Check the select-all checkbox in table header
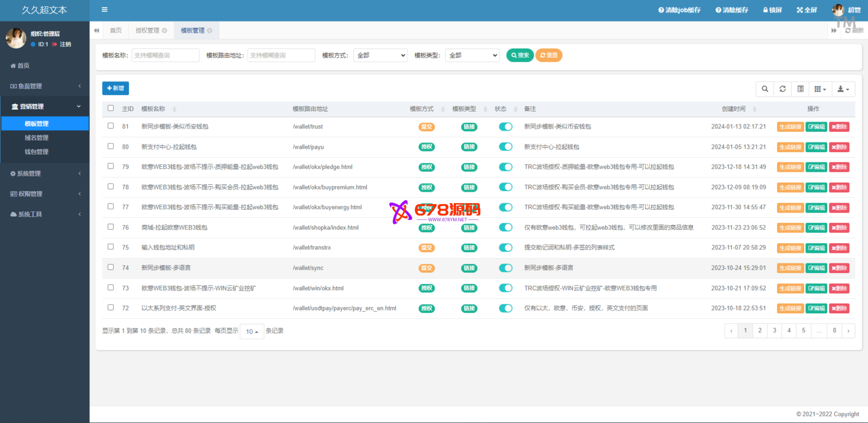The height and width of the screenshot is (423, 868). (x=111, y=108)
